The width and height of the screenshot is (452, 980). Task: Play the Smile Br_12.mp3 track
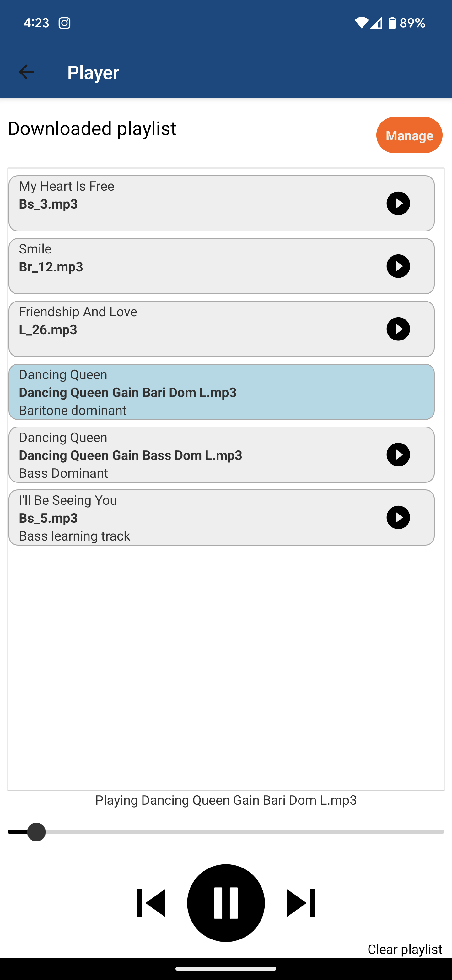(398, 266)
